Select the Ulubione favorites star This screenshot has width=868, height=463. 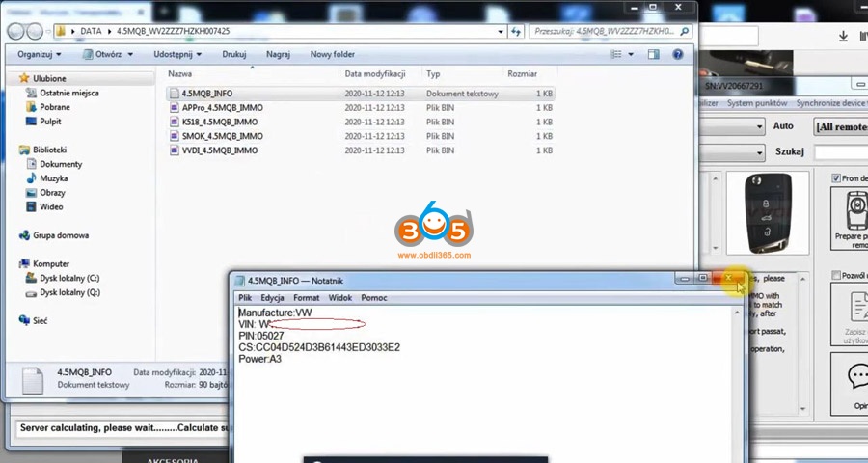(x=24, y=79)
